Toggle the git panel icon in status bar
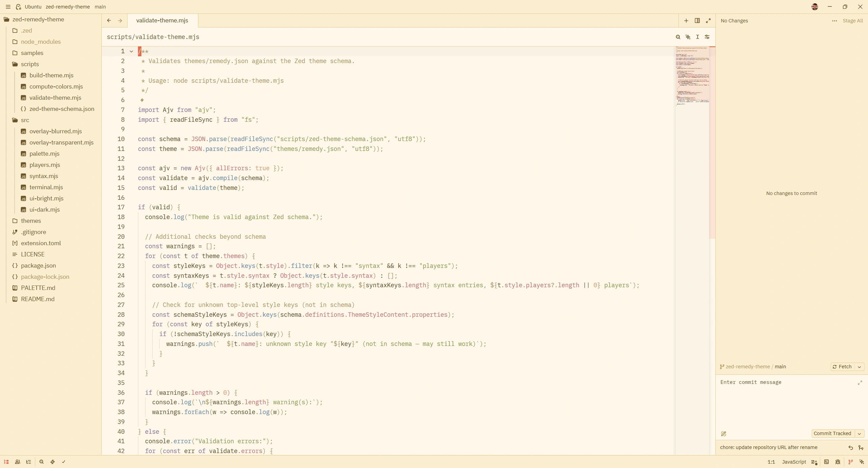Screen dimensions: 868x468 850,462
